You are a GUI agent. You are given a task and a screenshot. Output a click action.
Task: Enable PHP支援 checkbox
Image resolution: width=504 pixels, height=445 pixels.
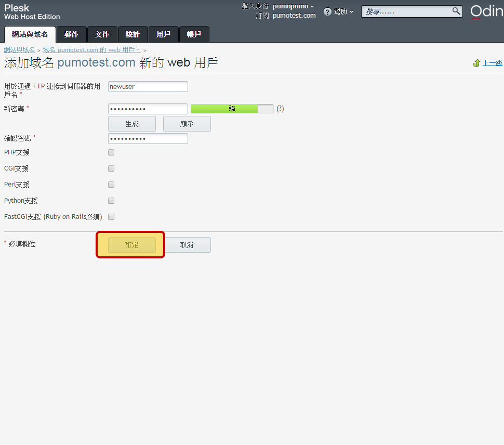click(111, 152)
